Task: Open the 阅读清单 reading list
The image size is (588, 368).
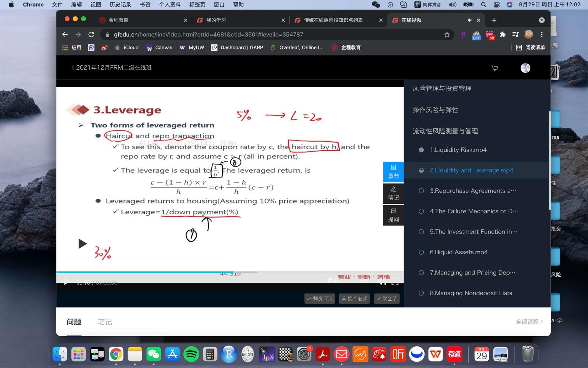Action: point(530,47)
